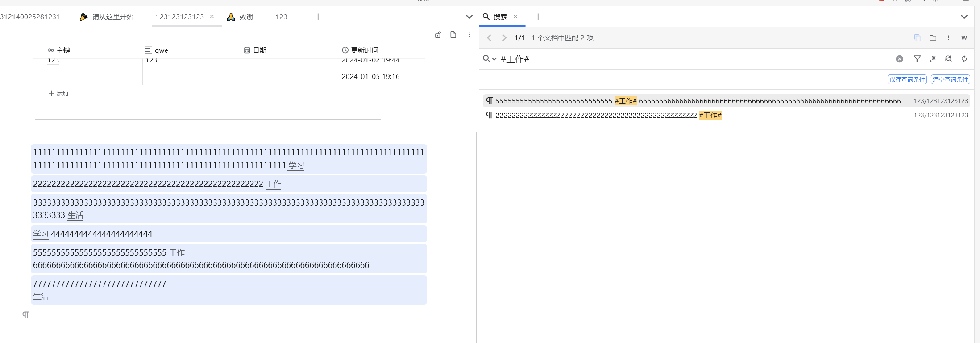Click the 更新时间 column header
The height and width of the screenshot is (343, 980).
pyautogui.click(x=360, y=50)
